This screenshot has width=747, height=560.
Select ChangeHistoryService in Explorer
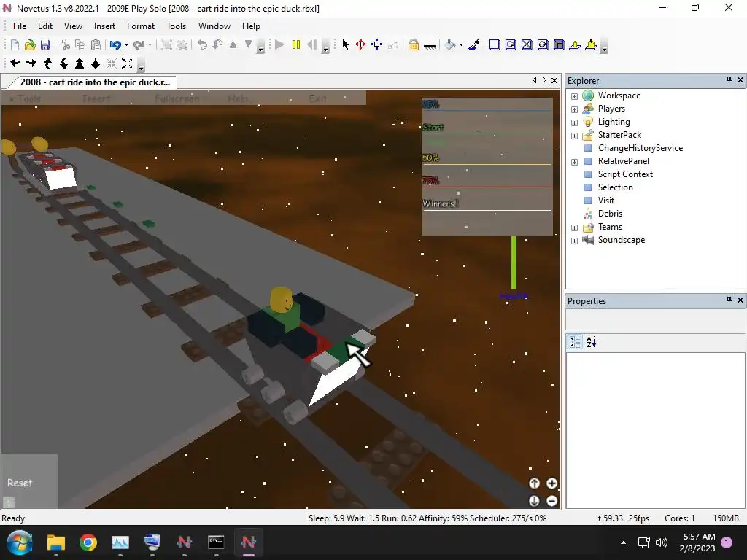click(640, 148)
